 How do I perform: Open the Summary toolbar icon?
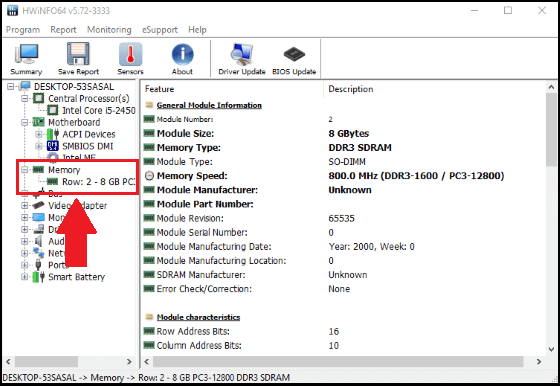(x=26, y=59)
